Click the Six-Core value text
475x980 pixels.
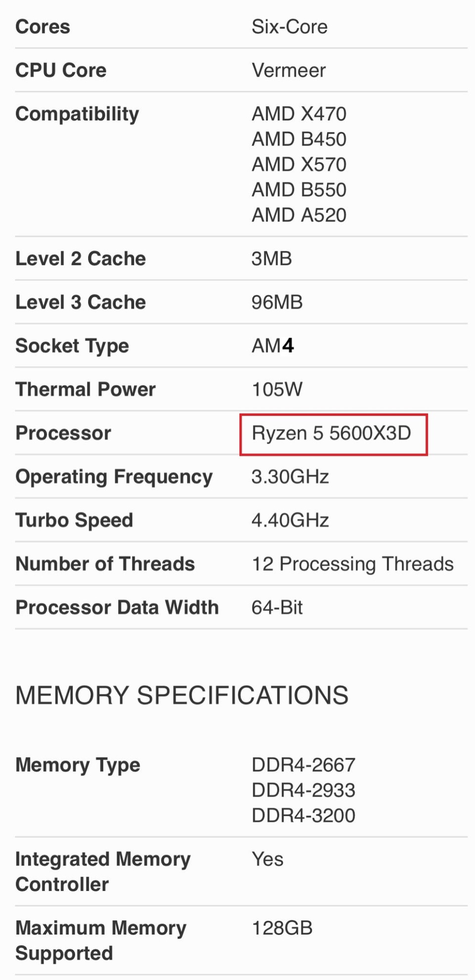coord(289,27)
